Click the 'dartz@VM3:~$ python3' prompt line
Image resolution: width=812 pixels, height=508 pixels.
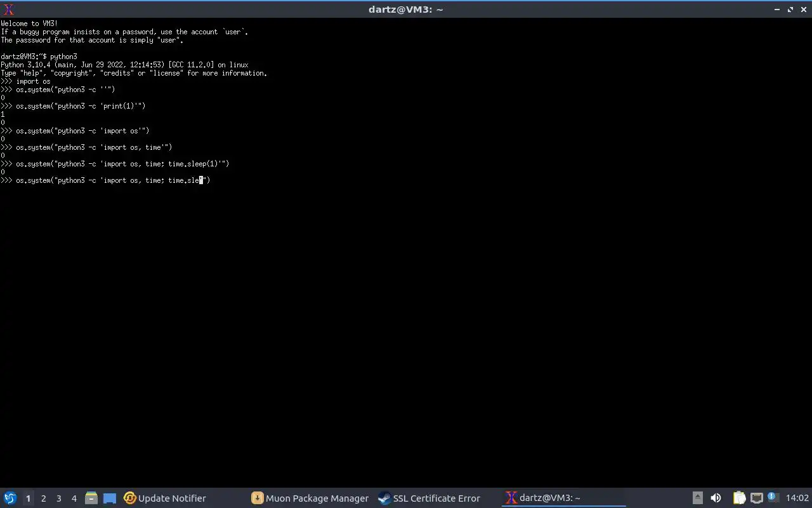click(x=39, y=57)
